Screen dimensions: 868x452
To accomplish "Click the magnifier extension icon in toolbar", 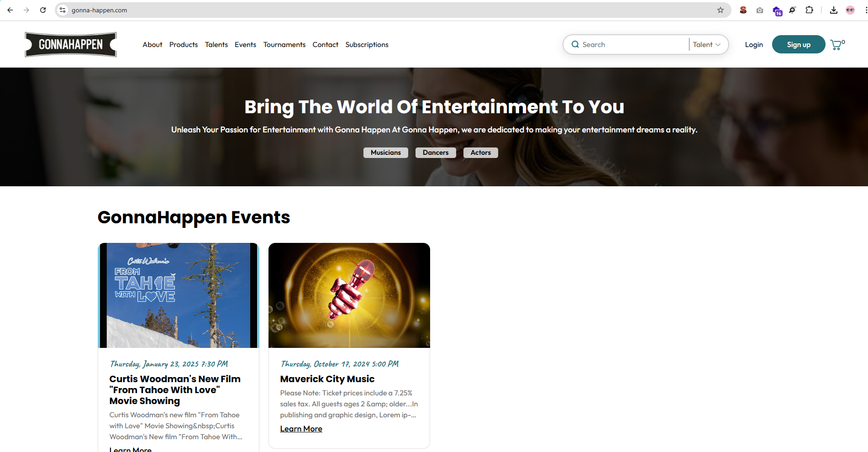I will pyautogui.click(x=793, y=10).
